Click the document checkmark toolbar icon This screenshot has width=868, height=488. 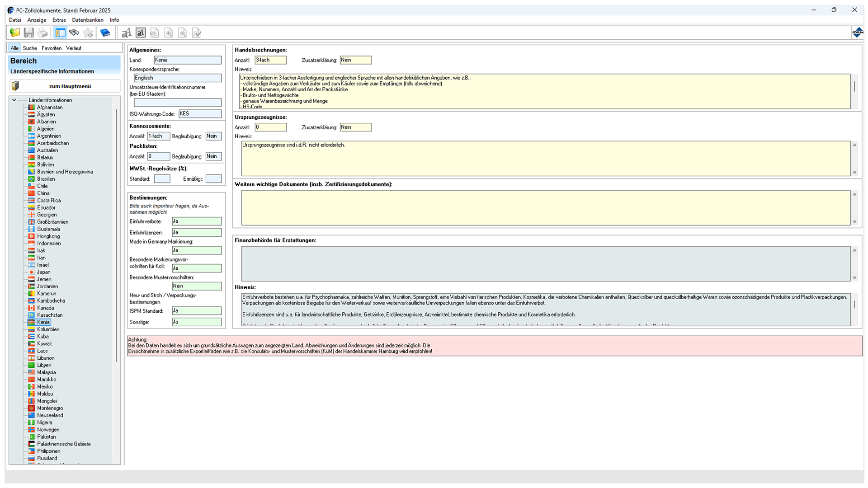(x=197, y=33)
